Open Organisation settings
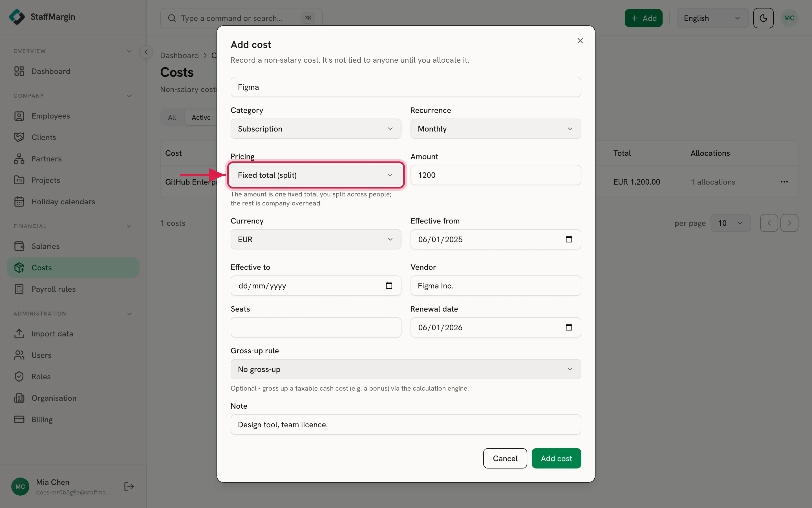Screen dimensions: 812x508 (73, 398)
